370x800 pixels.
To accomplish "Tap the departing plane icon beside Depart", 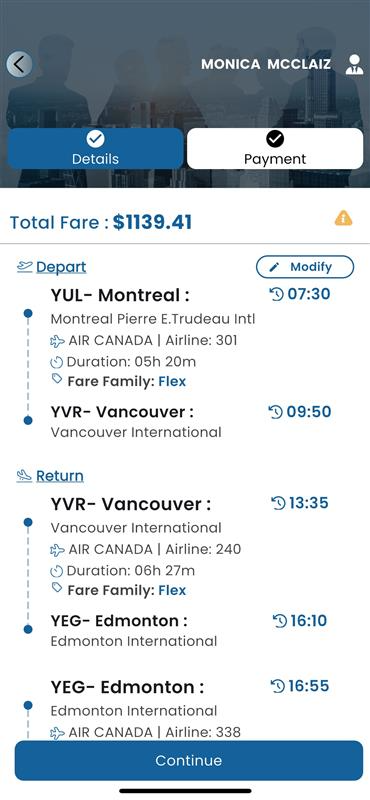I will pyautogui.click(x=24, y=266).
